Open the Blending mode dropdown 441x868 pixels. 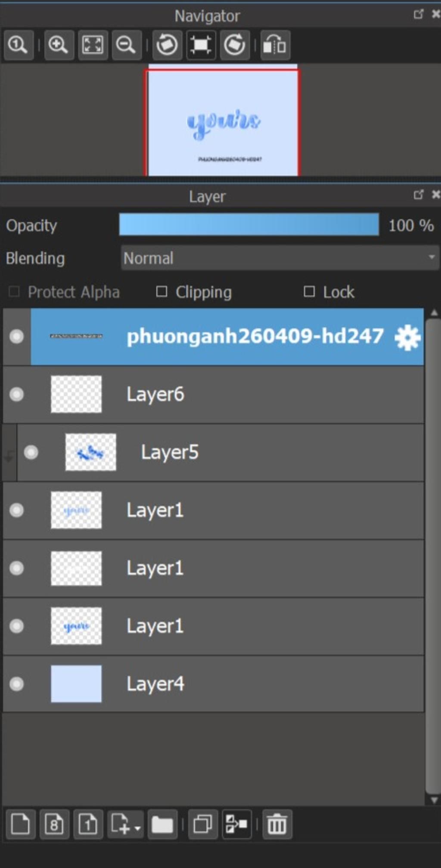(280, 258)
